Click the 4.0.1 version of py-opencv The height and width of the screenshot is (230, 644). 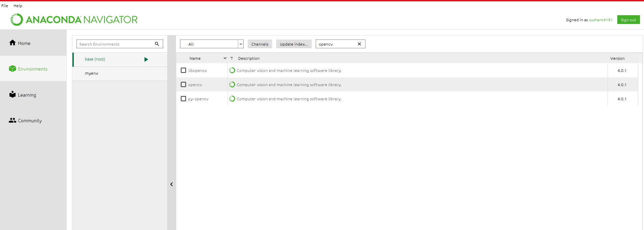point(622,99)
